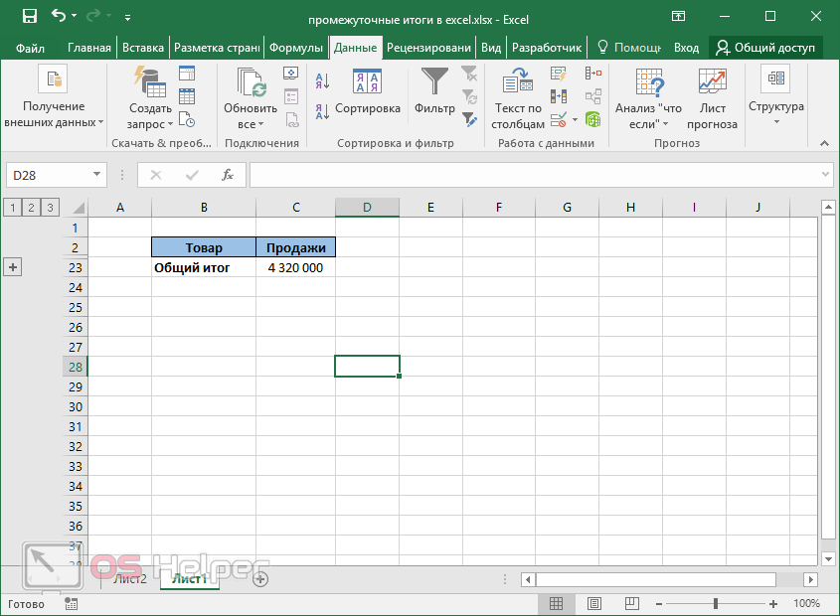This screenshot has height=616, width=840.
Task: Collapse the ribbon with the arrow
Action: tap(824, 143)
